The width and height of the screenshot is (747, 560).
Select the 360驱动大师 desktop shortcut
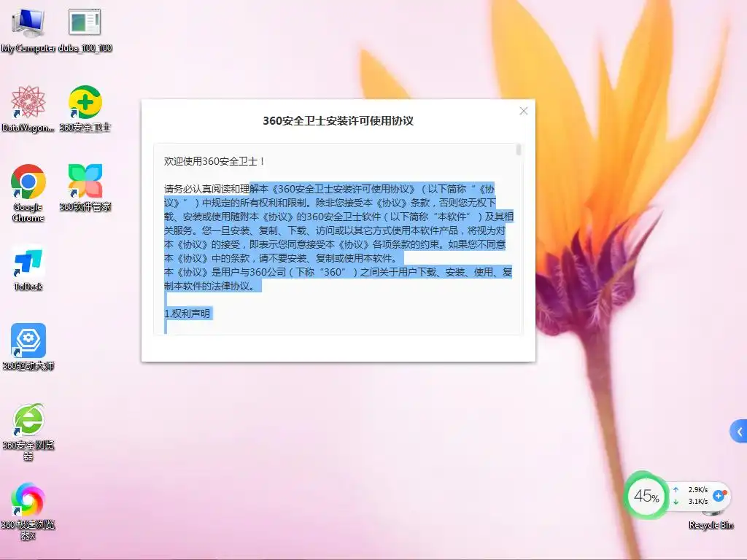pyautogui.click(x=28, y=346)
